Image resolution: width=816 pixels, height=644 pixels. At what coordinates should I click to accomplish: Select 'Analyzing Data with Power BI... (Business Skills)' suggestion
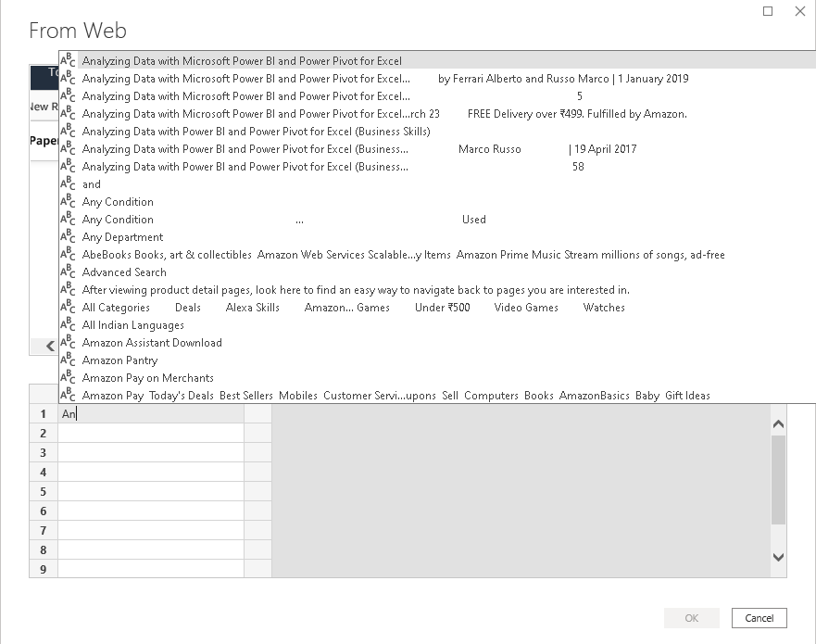point(437,132)
